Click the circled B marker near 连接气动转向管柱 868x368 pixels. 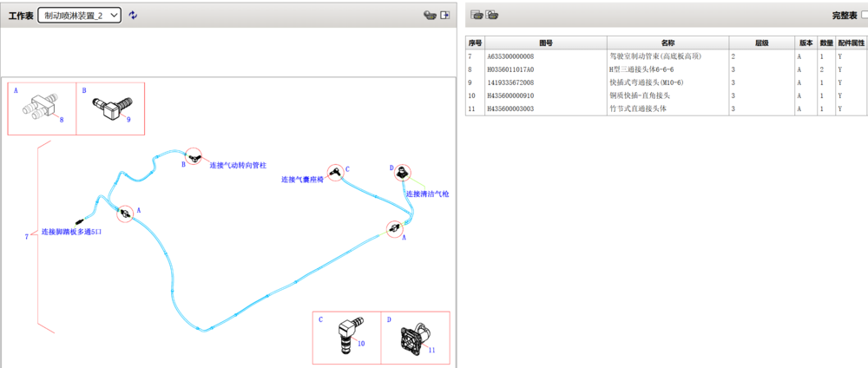pyautogui.click(x=194, y=155)
